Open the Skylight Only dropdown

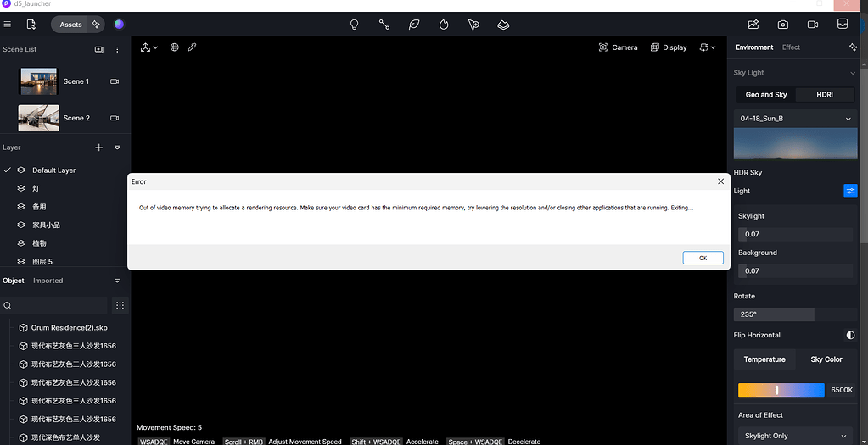[x=796, y=436]
